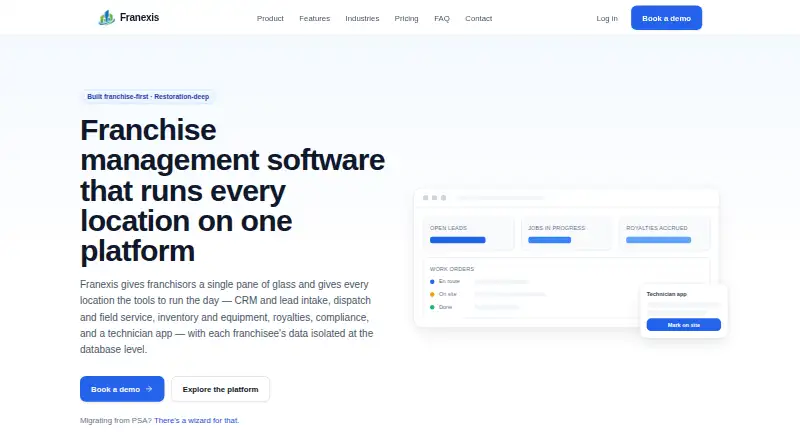Click the Open Leads progress bar
Viewport: 800px width, 440px height.
tap(458, 240)
